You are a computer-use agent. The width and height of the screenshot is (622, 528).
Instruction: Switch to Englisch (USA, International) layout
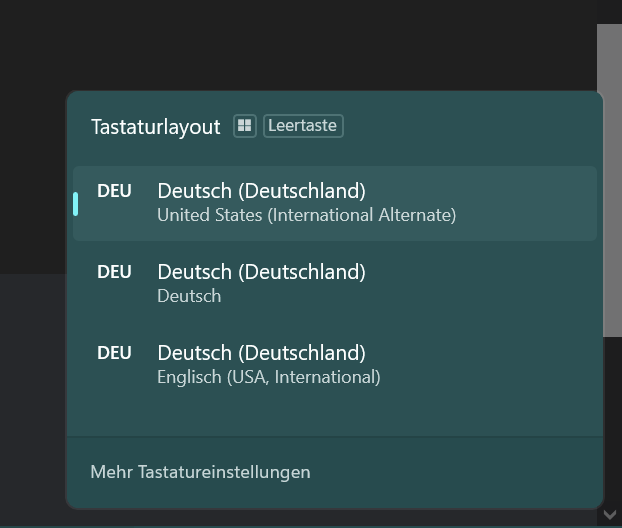coord(335,365)
